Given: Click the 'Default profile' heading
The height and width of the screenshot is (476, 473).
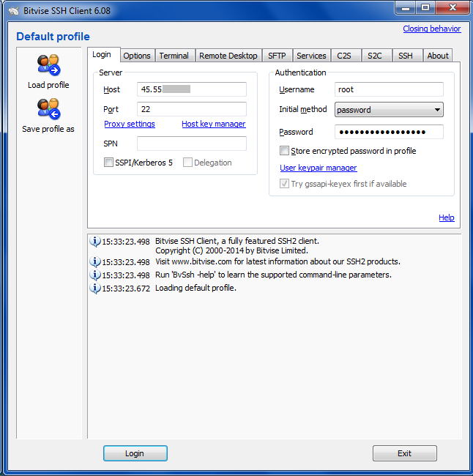Looking at the screenshot, I should coord(53,37).
